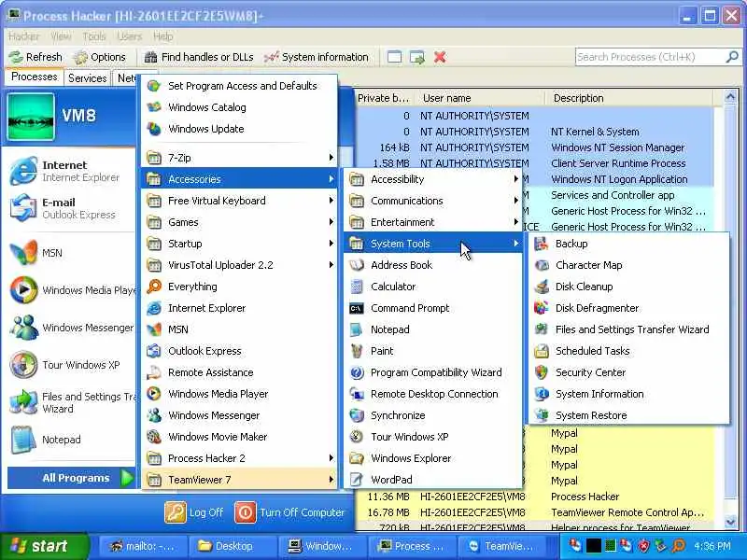Screen dimensions: 747x560
Task: Expand the Free Virtual Keyboard folder
Action: point(239,201)
